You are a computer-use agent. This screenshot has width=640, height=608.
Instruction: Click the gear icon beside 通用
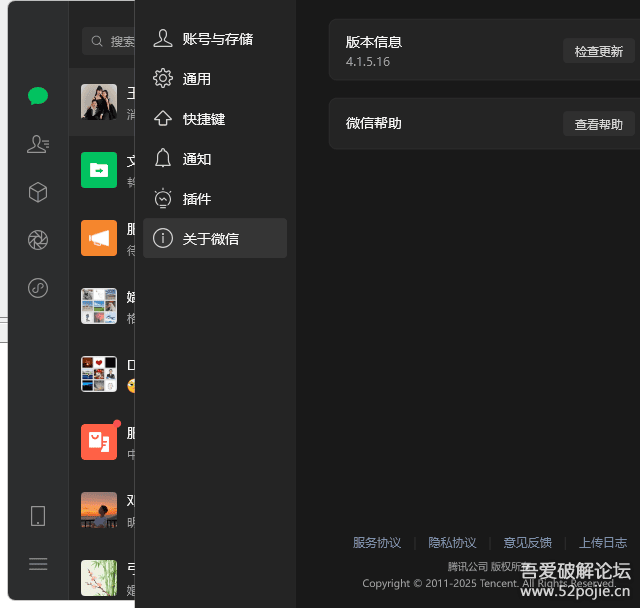163,78
